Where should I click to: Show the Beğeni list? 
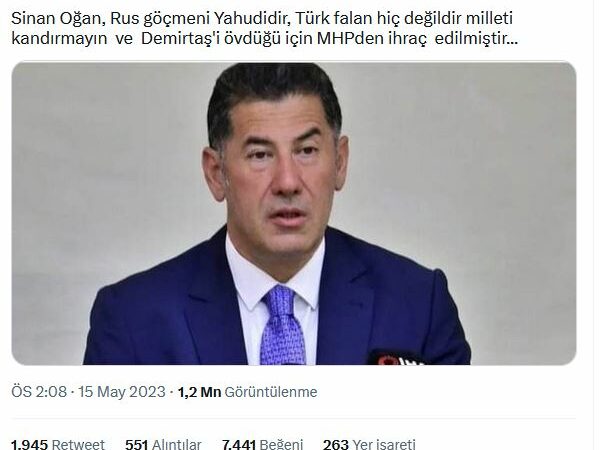[281, 444]
